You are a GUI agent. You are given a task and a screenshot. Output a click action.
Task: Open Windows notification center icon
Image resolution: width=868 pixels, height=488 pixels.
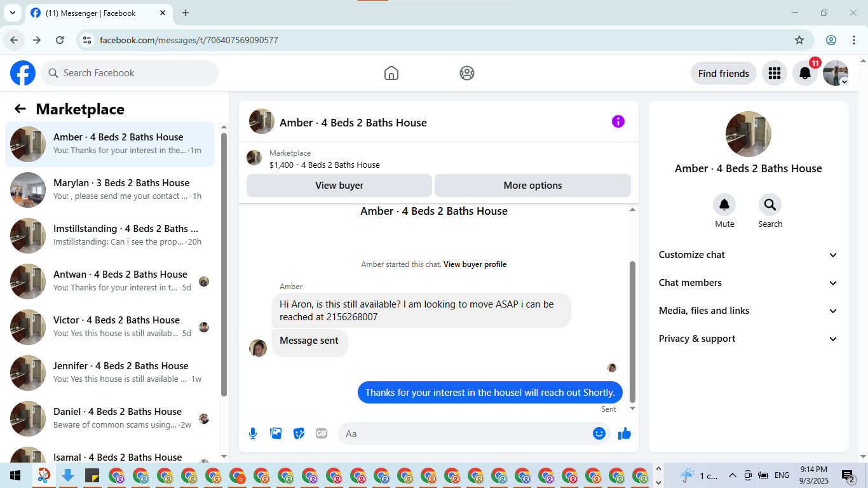(x=848, y=475)
